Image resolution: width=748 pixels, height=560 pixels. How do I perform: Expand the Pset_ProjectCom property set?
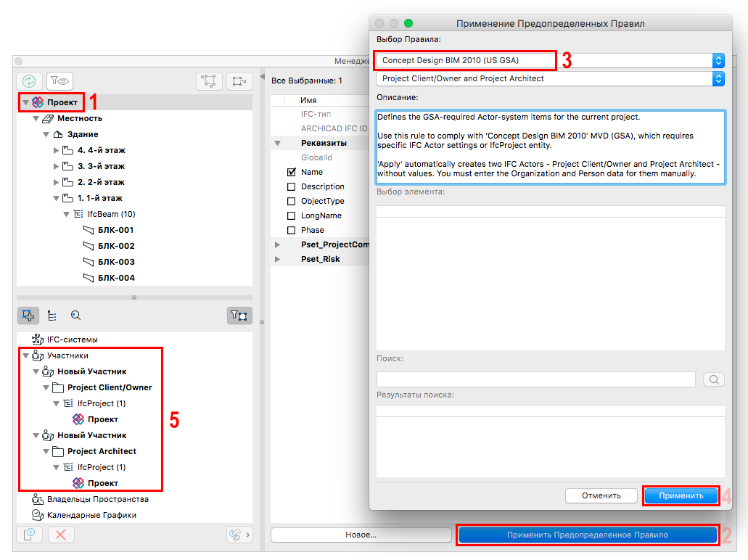click(x=278, y=244)
